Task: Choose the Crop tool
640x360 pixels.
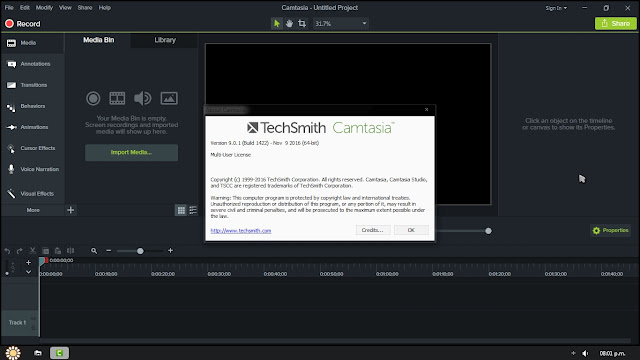Action: click(302, 24)
